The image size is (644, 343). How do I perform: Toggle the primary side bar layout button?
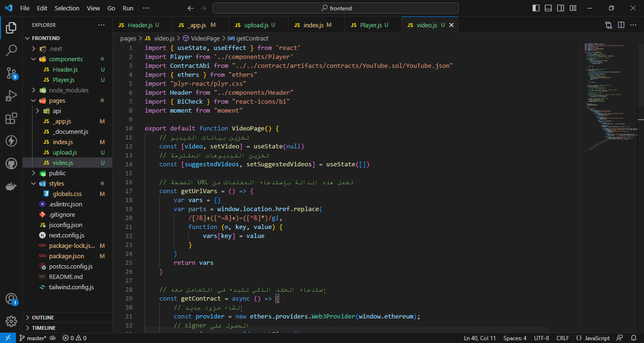coord(536,8)
